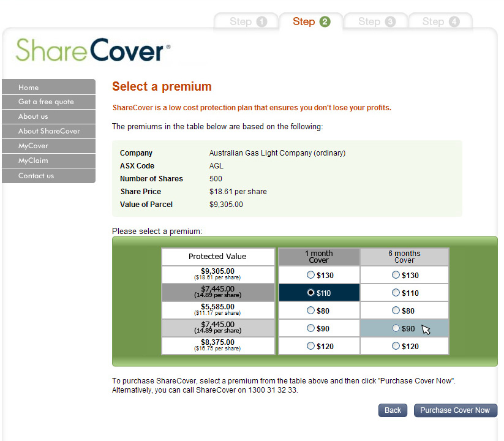Image resolution: width=504 pixels, height=441 pixels.
Task: Choose $120 premium for 6 months cover
Action: point(396,346)
